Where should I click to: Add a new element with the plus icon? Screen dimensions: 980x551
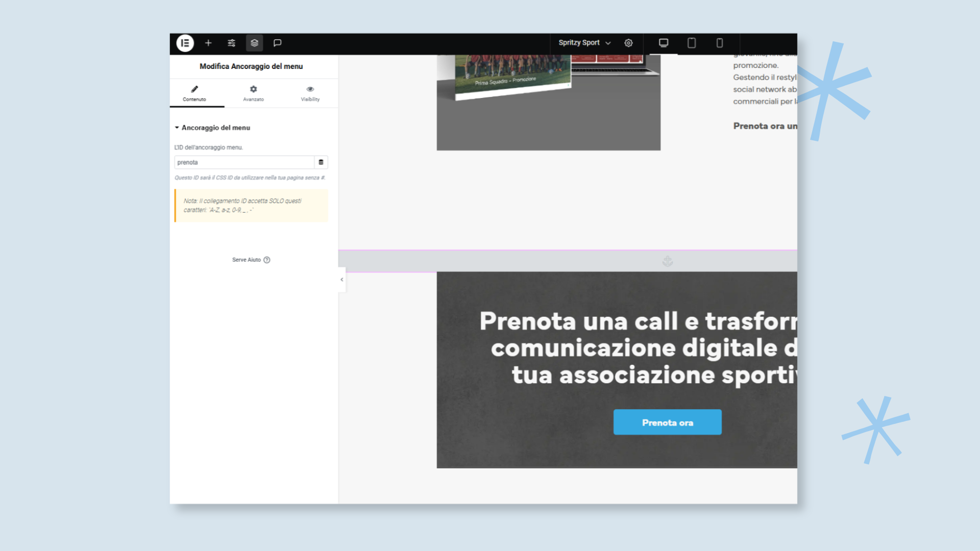pyautogui.click(x=208, y=43)
